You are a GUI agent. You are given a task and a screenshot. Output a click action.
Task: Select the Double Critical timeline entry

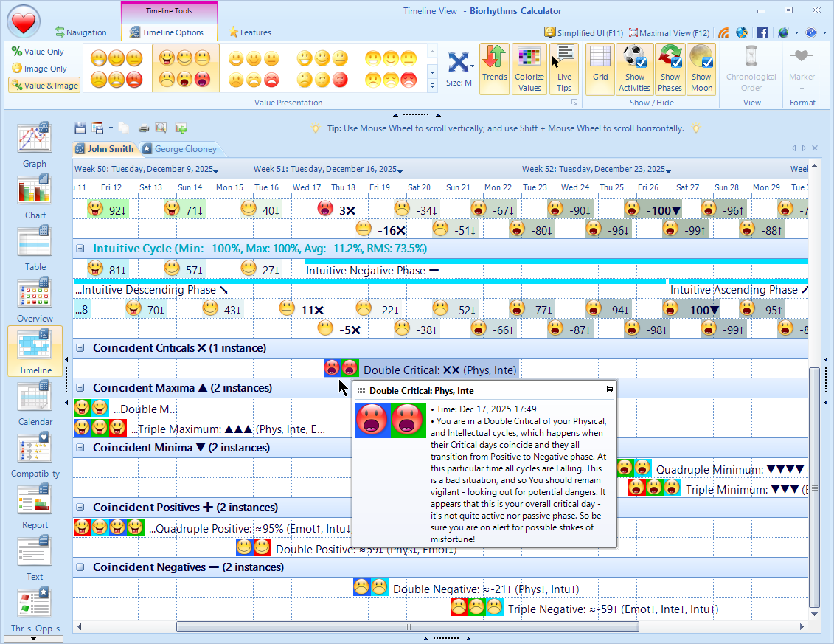pyautogui.click(x=421, y=369)
